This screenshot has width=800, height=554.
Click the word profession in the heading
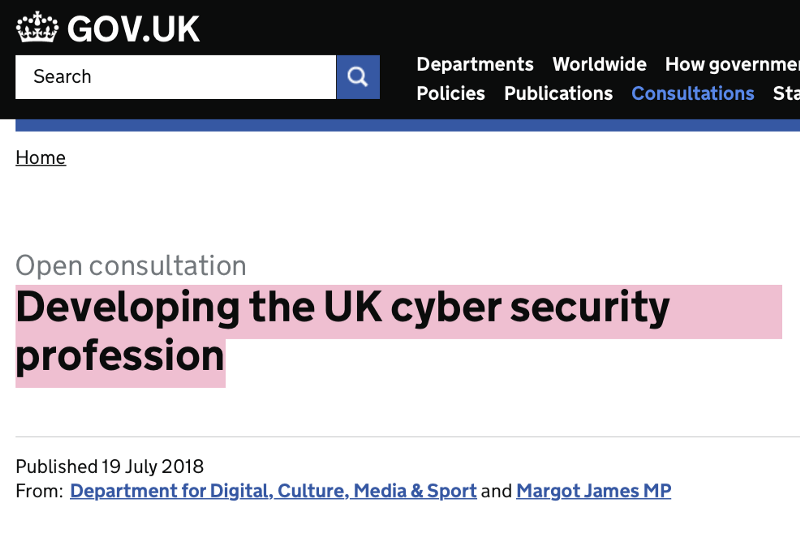pos(120,356)
